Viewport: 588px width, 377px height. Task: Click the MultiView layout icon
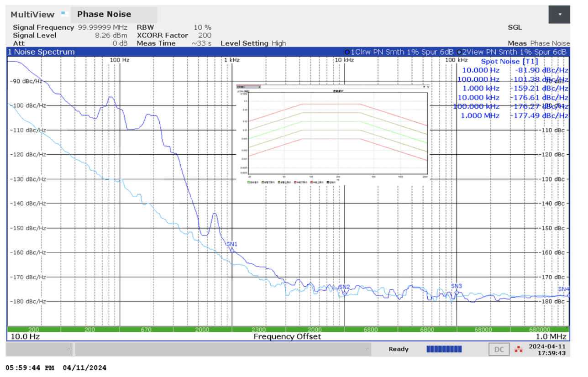coord(65,15)
